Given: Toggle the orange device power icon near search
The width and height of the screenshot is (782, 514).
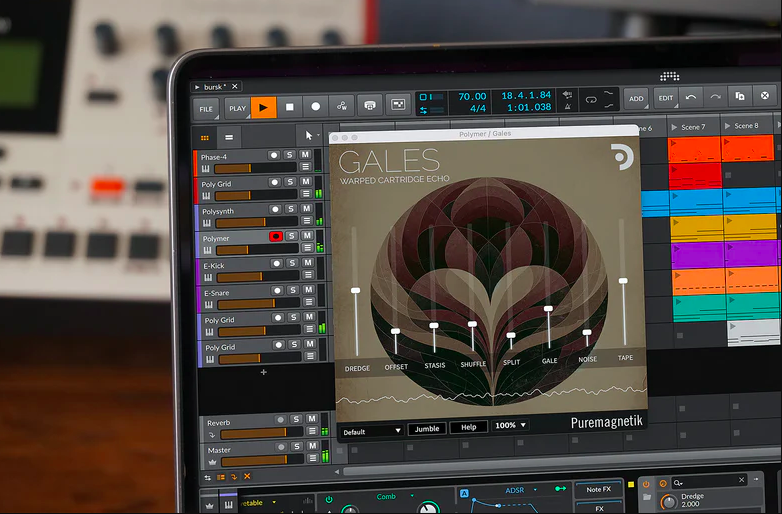Looking at the screenshot, I should pyautogui.click(x=646, y=484).
